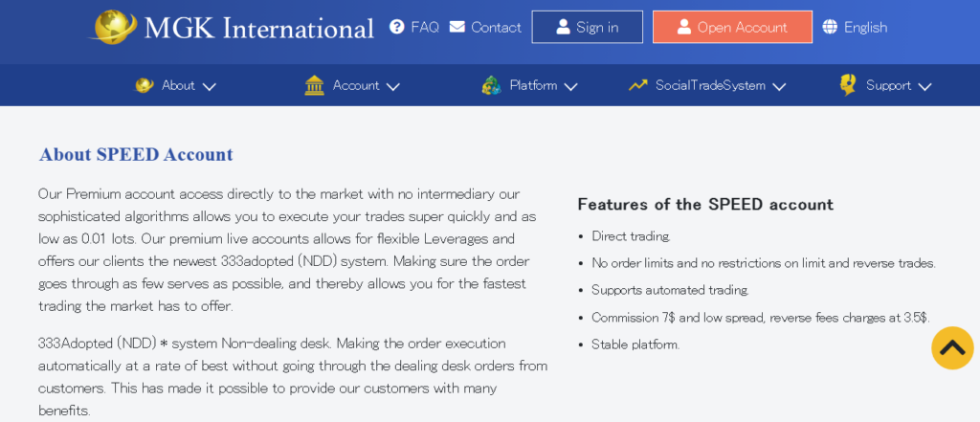Open the Platform navigation menu
Image resolution: width=980 pixels, height=422 pixels.
coord(529,85)
